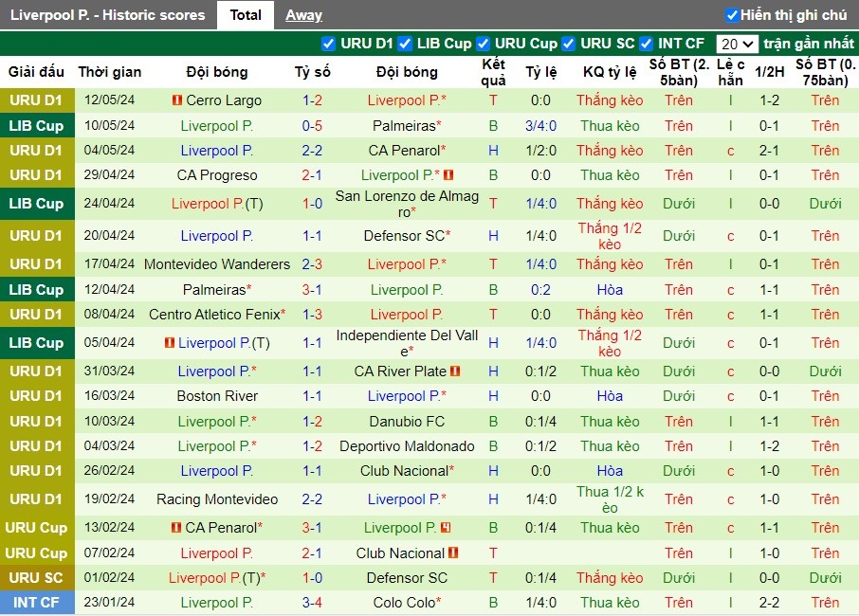Viewport: 859px width, 616px height.
Task: Click red card icon before CA Penarol on 13/02/24
Action: tap(175, 528)
